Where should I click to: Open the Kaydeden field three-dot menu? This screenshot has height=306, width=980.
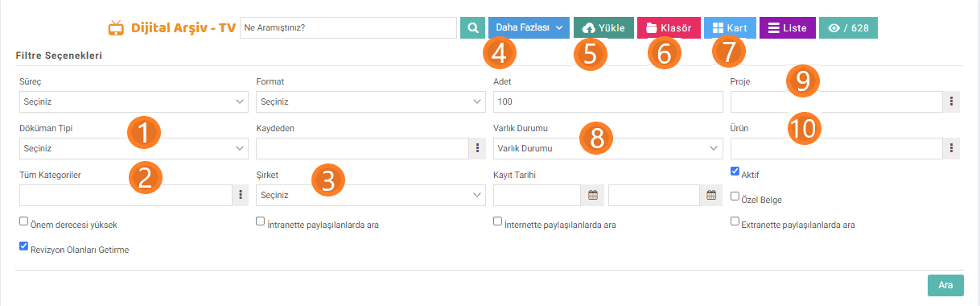(477, 148)
